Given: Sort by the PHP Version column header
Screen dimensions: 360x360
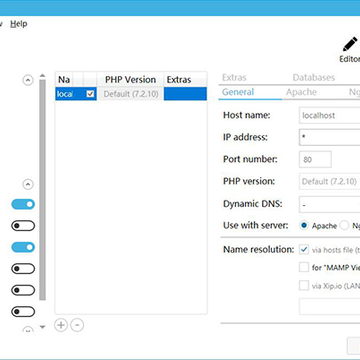Looking at the screenshot, I should click(x=130, y=80).
